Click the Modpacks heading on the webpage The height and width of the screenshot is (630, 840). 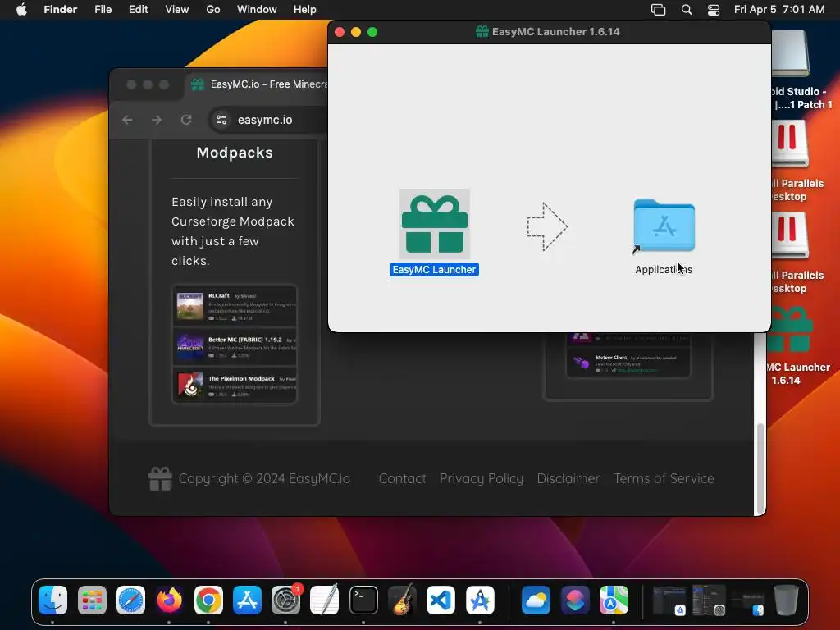tap(235, 153)
